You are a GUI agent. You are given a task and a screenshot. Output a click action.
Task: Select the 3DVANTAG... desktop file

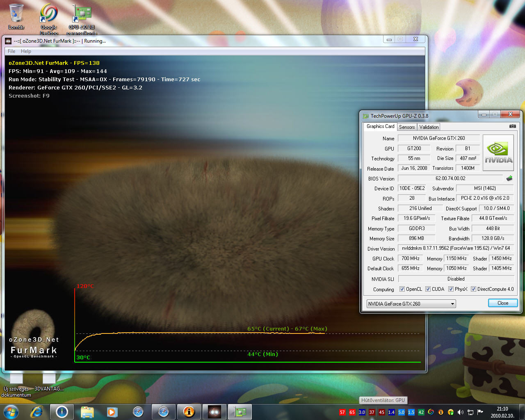[49, 381]
